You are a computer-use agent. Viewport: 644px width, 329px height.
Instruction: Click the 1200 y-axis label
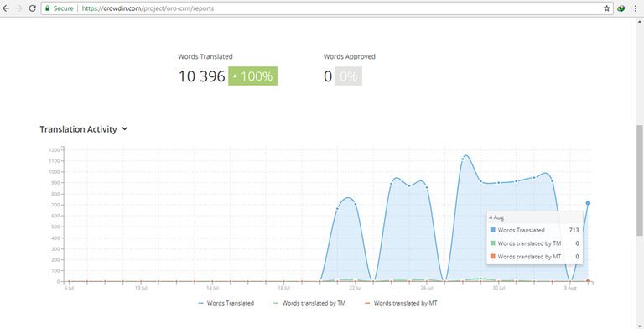55,150
